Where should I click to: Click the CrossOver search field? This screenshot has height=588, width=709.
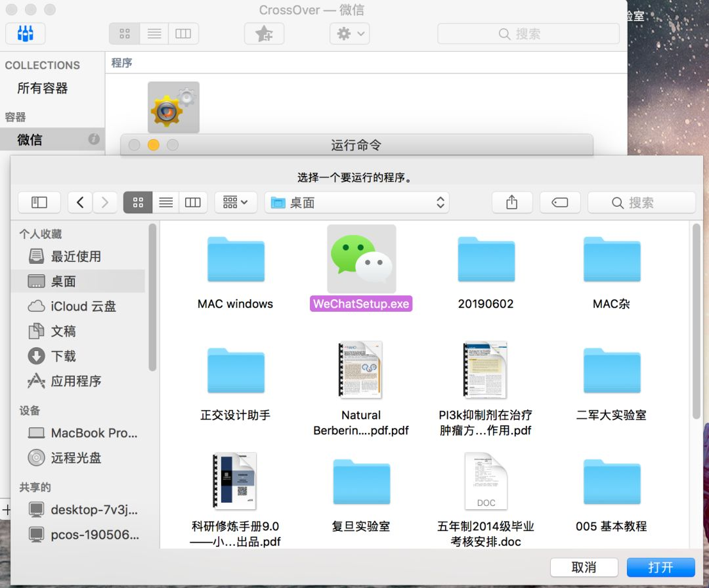tap(528, 34)
